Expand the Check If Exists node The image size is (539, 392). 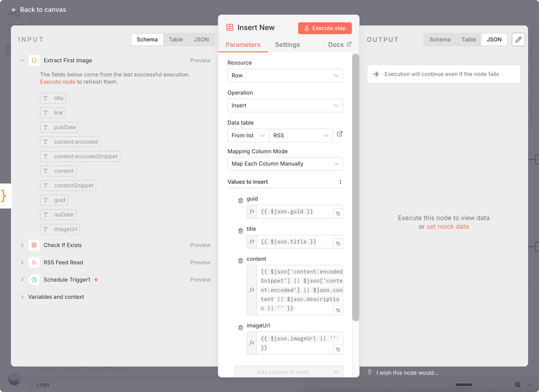click(x=22, y=245)
